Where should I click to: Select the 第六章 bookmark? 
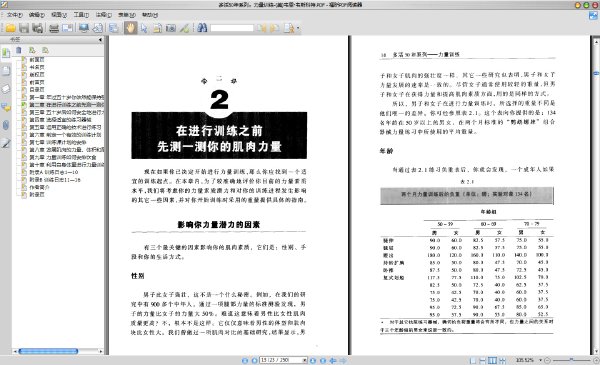(x=65, y=135)
